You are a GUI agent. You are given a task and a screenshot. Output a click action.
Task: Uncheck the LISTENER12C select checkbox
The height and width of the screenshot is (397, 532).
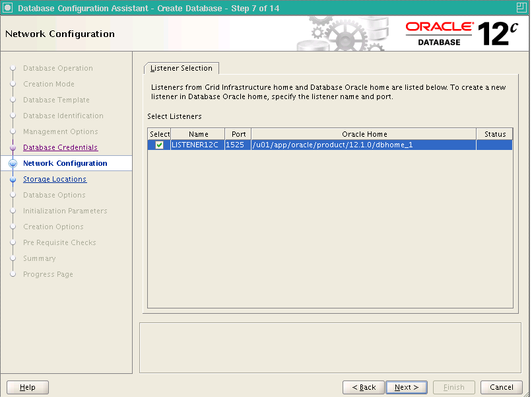[159, 145]
